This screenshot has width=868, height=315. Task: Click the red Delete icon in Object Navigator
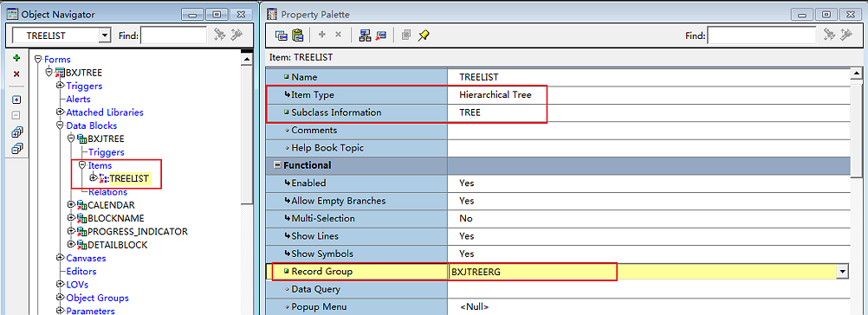pos(16,74)
